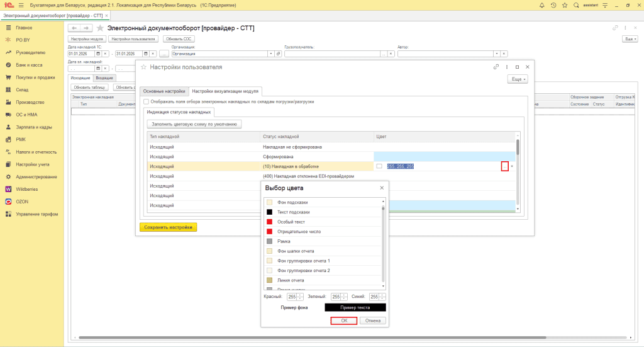Open the OZON section in sidebar
Viewport: 644px width, 347px height.
tap(23, 202)
